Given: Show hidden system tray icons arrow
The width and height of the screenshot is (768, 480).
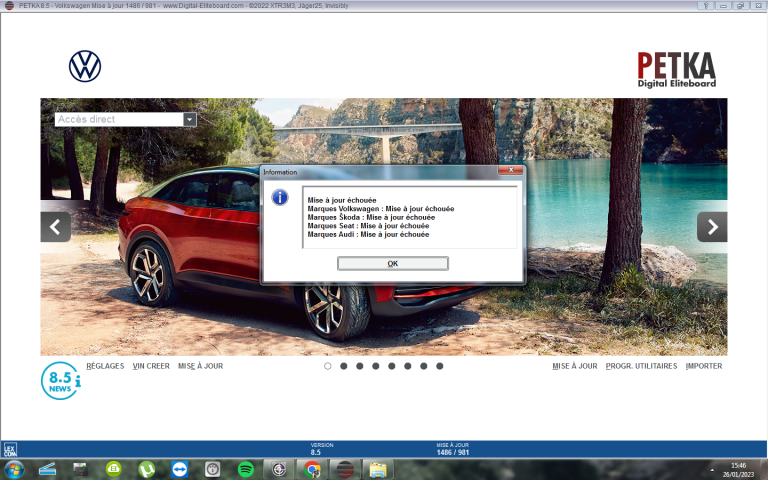Looking at the screenshot, I should [x=712, y=470].
